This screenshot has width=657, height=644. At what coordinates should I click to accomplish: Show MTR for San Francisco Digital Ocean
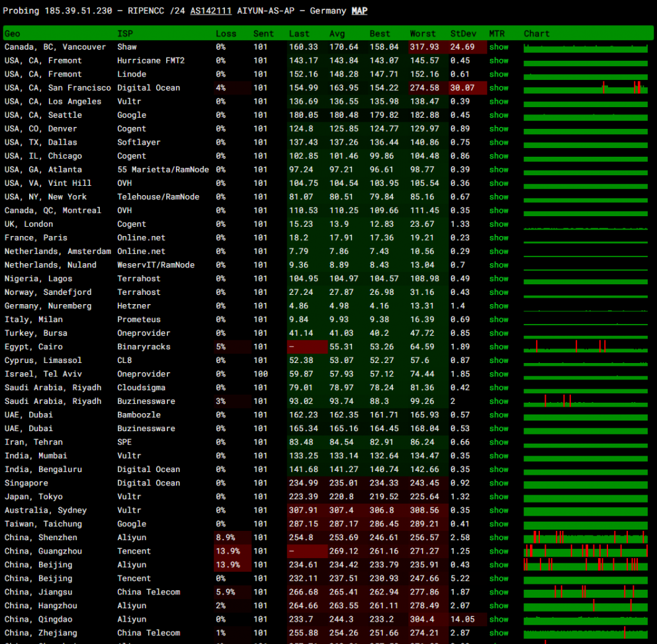click(x=499, y=88)
